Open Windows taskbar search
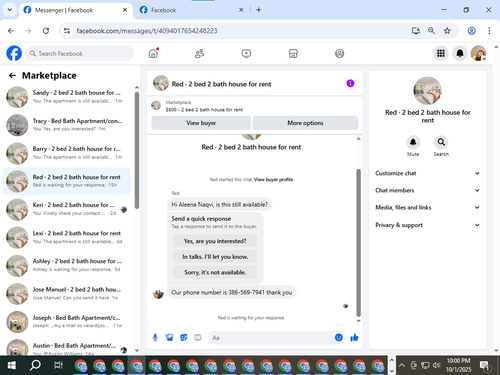Image resolution: width=500 pixels, height=375 pixels. [x=35, y=365]
